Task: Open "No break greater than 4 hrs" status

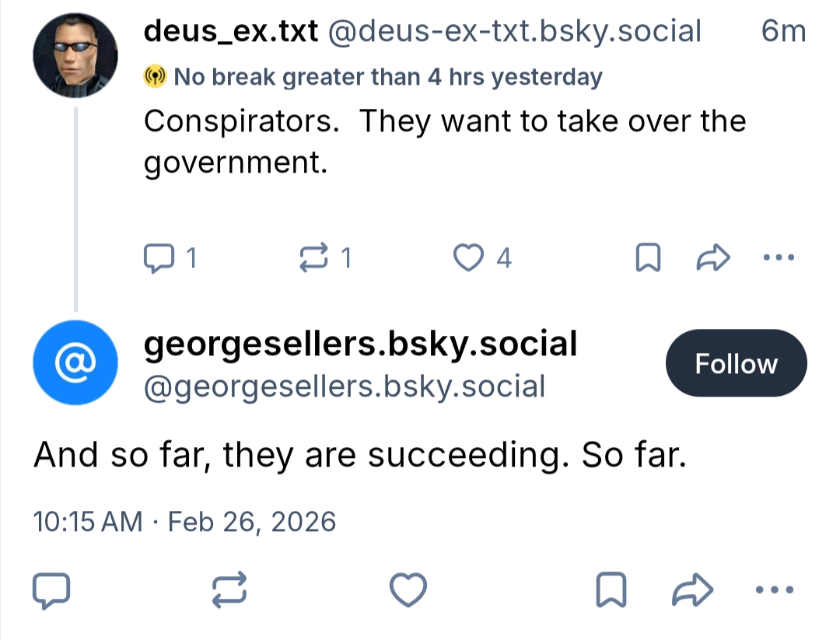Action: coord(387,77)
